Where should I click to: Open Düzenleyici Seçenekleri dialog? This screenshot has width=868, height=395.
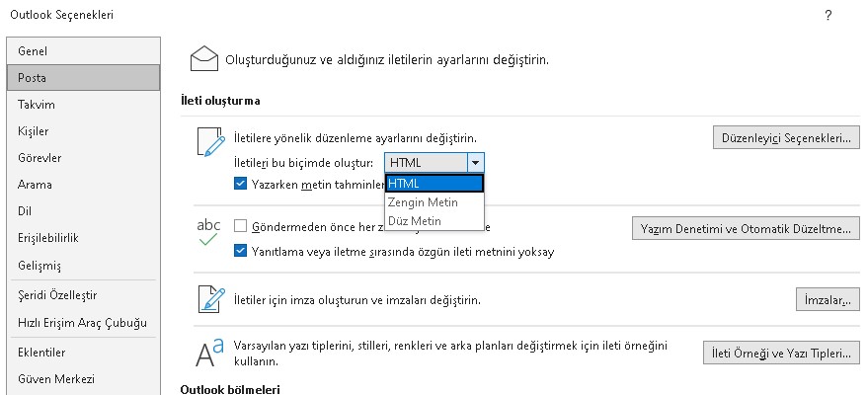click(785, 137)
